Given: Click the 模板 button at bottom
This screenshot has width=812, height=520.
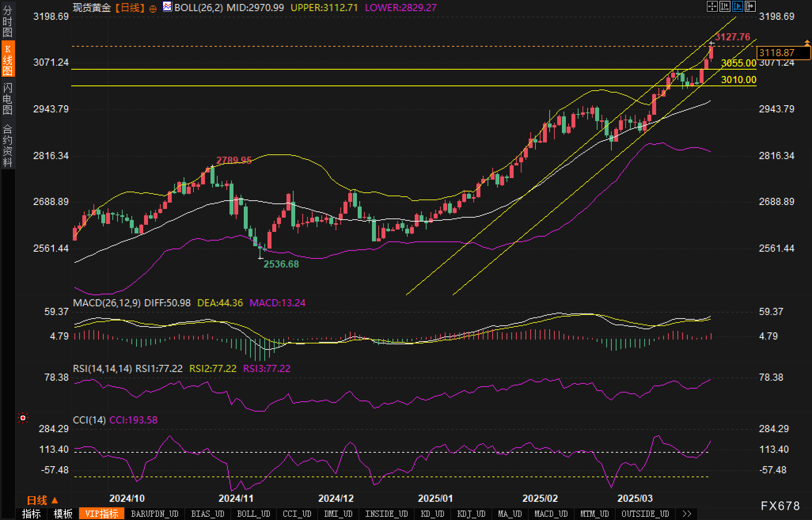Looking at the screenshot, I should pyautogui.click(x=63, y=514).
